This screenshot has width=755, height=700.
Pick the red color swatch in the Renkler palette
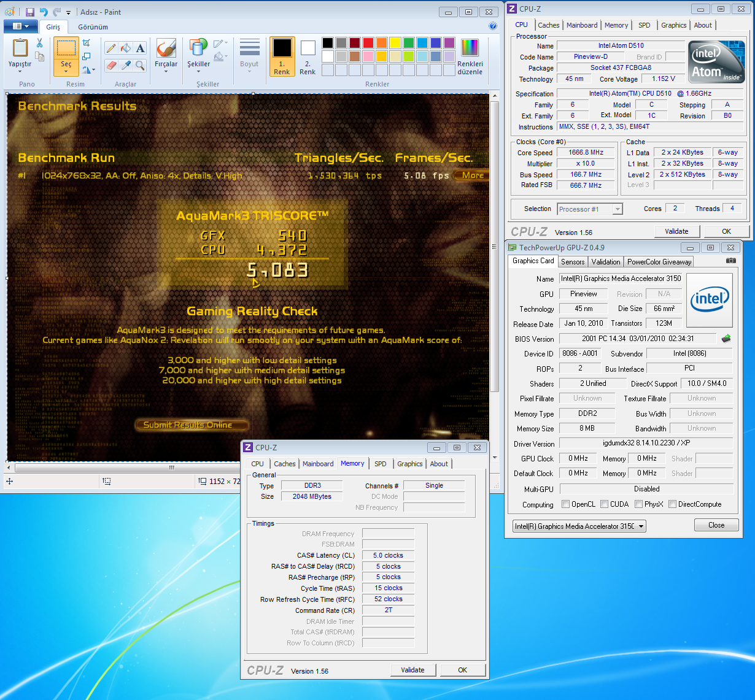tap(368, 43)
